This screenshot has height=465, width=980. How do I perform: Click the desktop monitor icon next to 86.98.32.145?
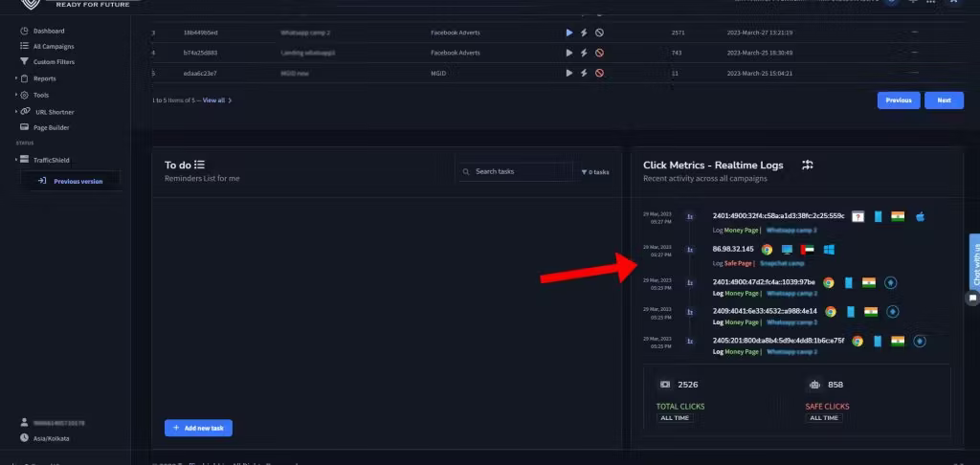(787, 250)
